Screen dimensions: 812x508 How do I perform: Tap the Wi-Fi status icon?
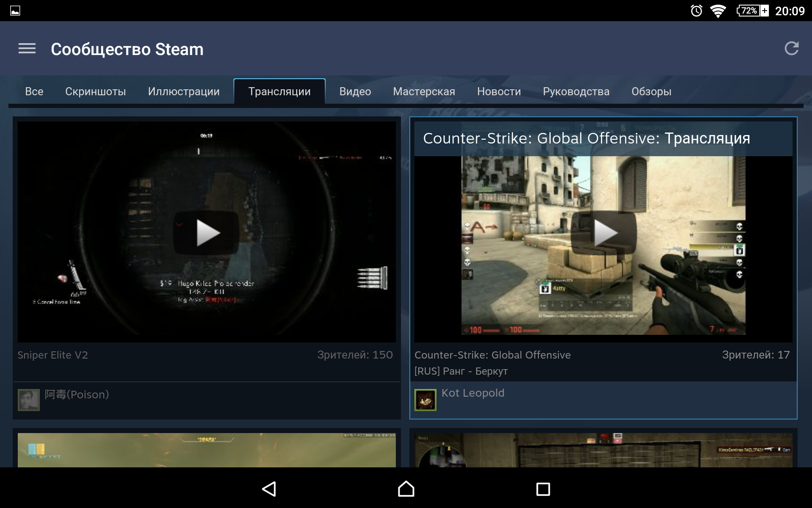pyautogui.click(x=718, y=11)
